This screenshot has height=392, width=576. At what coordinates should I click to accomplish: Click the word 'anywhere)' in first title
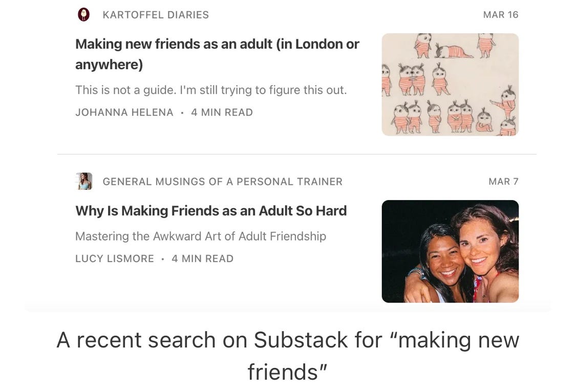tap(109, 64)
